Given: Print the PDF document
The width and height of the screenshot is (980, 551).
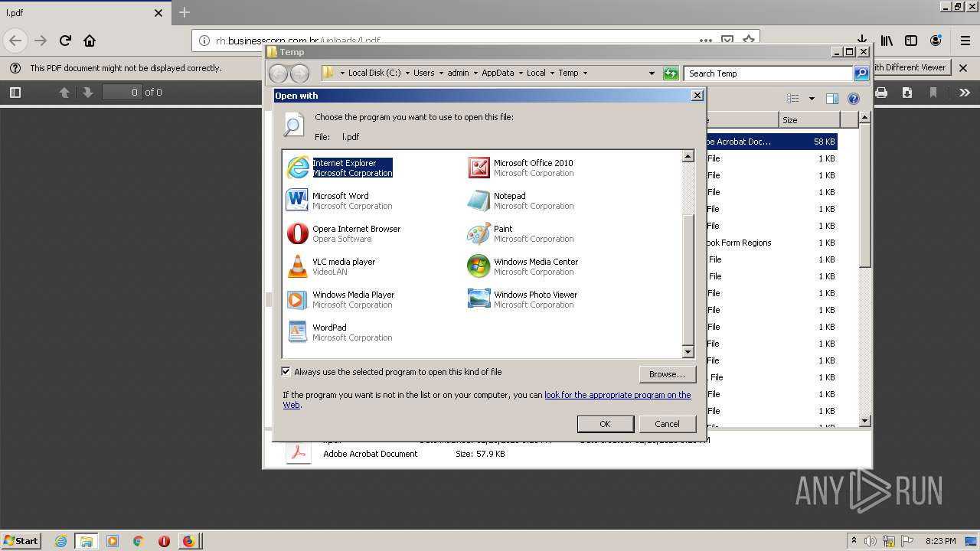Looking at the screenshot, I should (x=881, y=93).
